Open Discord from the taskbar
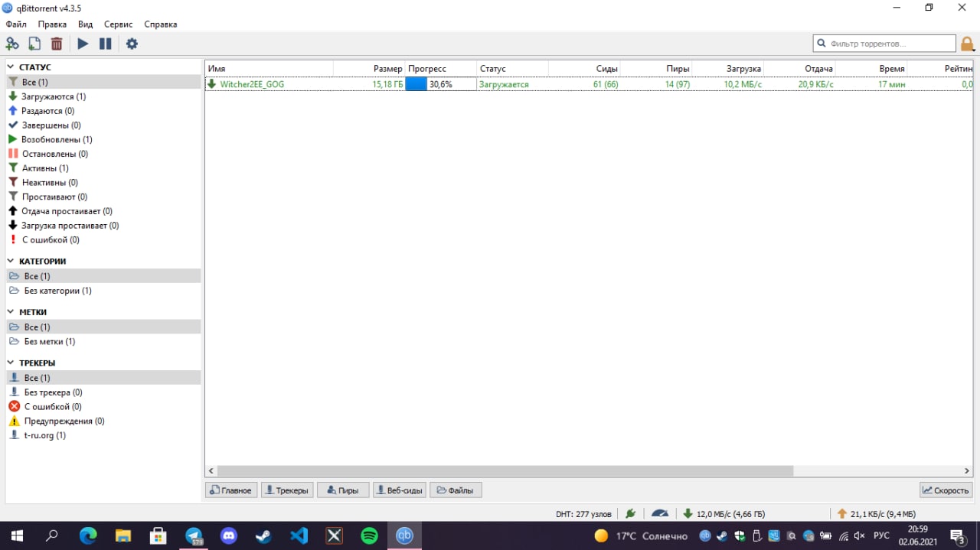The width and height of the screenshot is (980, 550). point(229,535)
